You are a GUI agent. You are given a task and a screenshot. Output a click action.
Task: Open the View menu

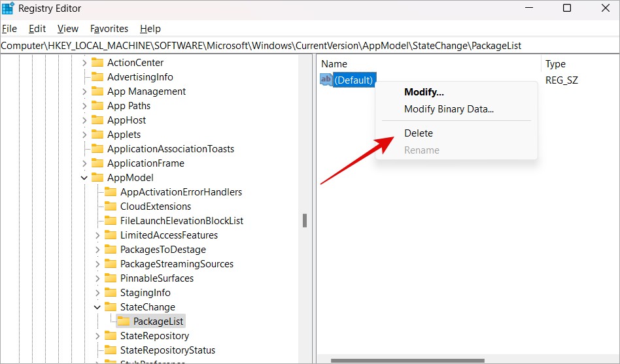(x=67, y=29)
